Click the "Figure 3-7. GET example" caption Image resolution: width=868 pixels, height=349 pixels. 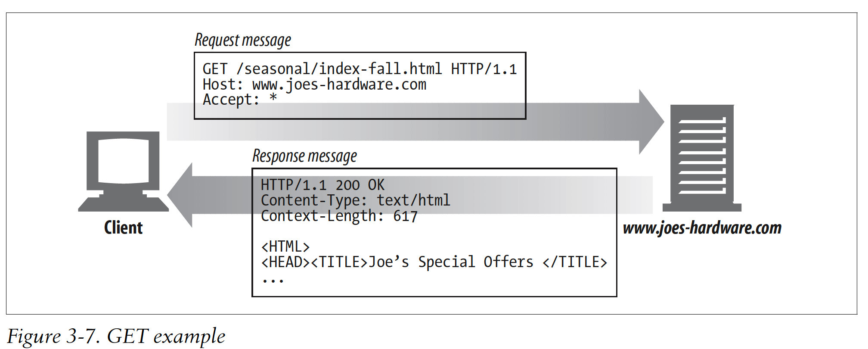[116, 337]
